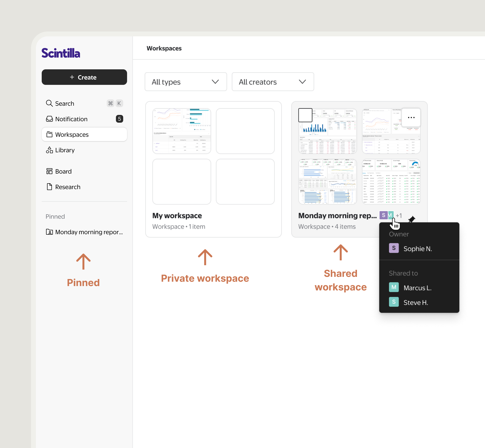Click the All creators chevron arrow
This screenshot has height=448, width=485.
click(302, 82)
